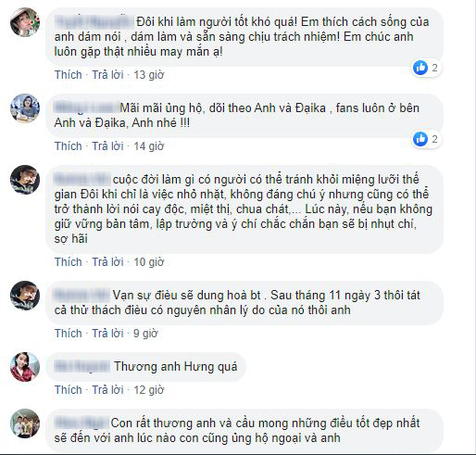Click Trả lời under the 9 giờ comment

point(107,334)
